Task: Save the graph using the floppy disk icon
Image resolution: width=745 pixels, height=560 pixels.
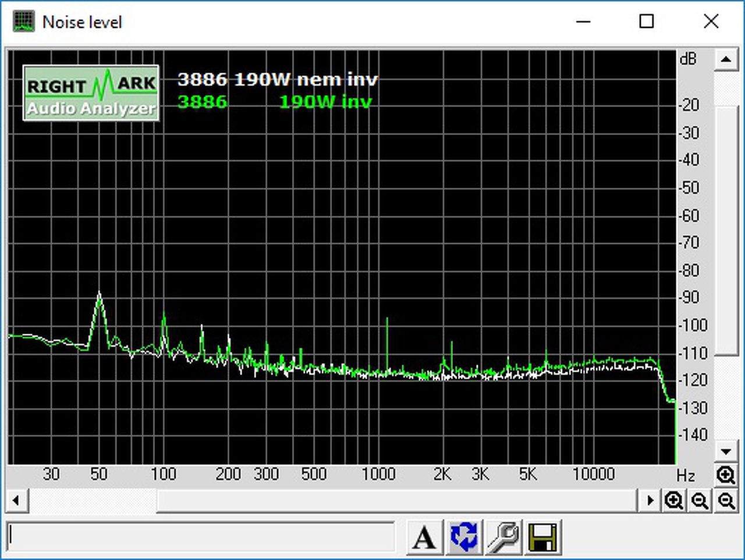Action: pos(542,537)
